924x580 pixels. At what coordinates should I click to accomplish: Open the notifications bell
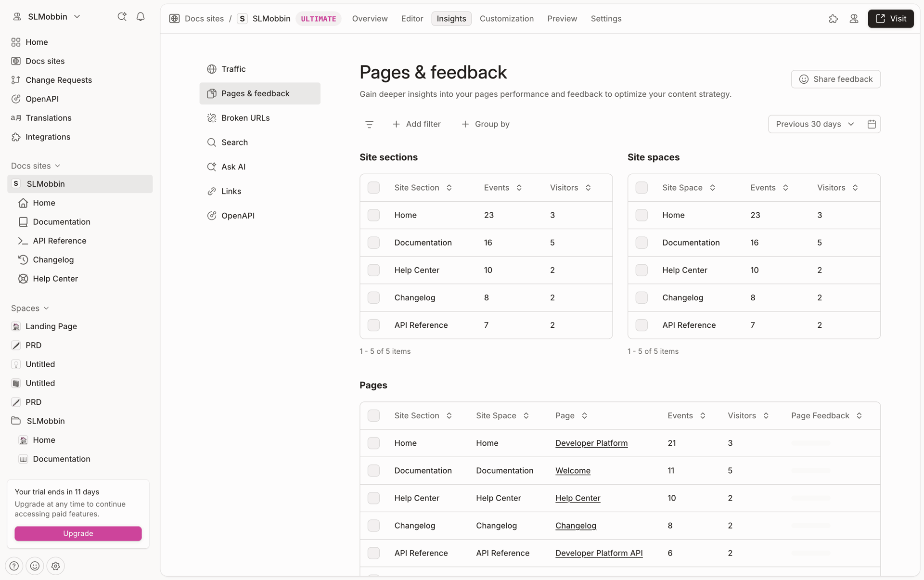(141, 16)
